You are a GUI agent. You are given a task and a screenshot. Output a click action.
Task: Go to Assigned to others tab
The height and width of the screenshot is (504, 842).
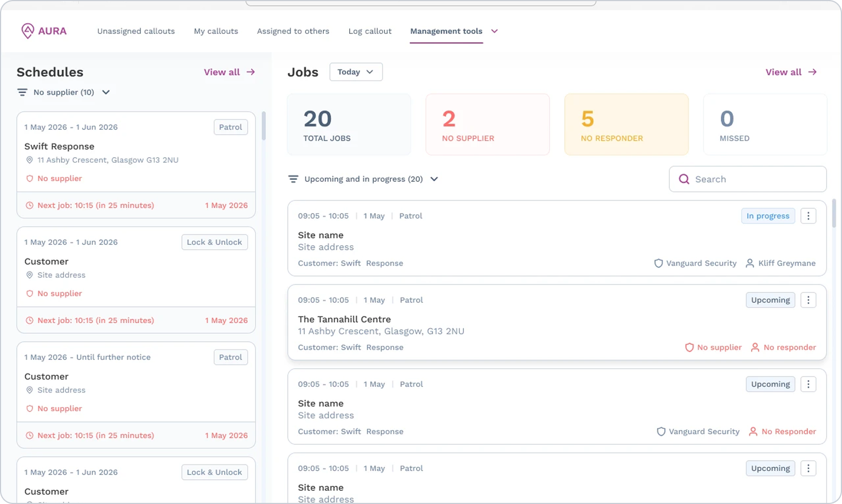pos(293,31)
